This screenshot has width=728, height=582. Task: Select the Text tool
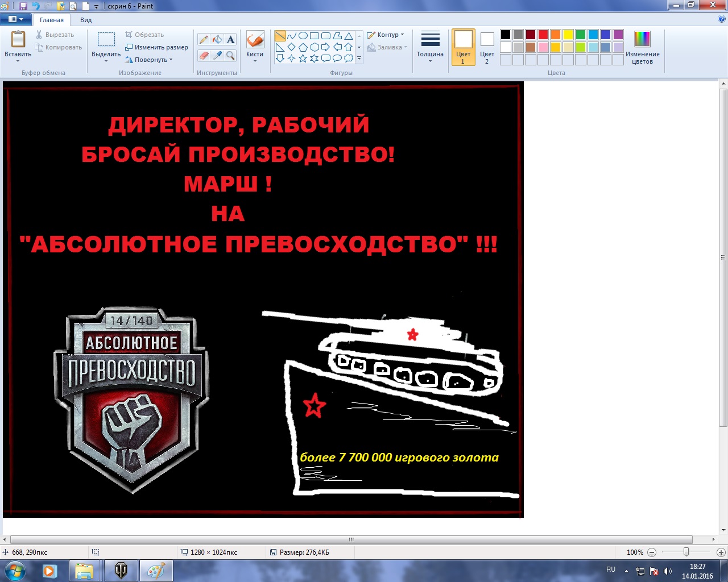[x=230, y=39]
